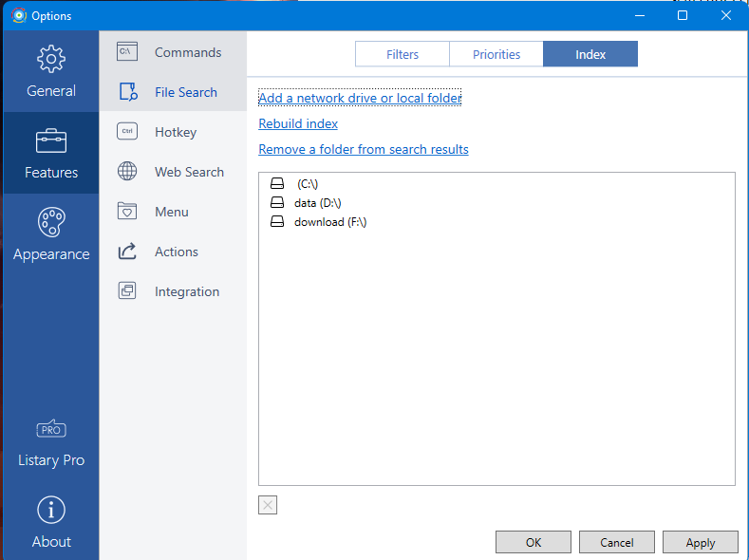This screenshot has height=560, width=749.
Task: Open Listary Pro badge icon
Action: coord(51,429)
